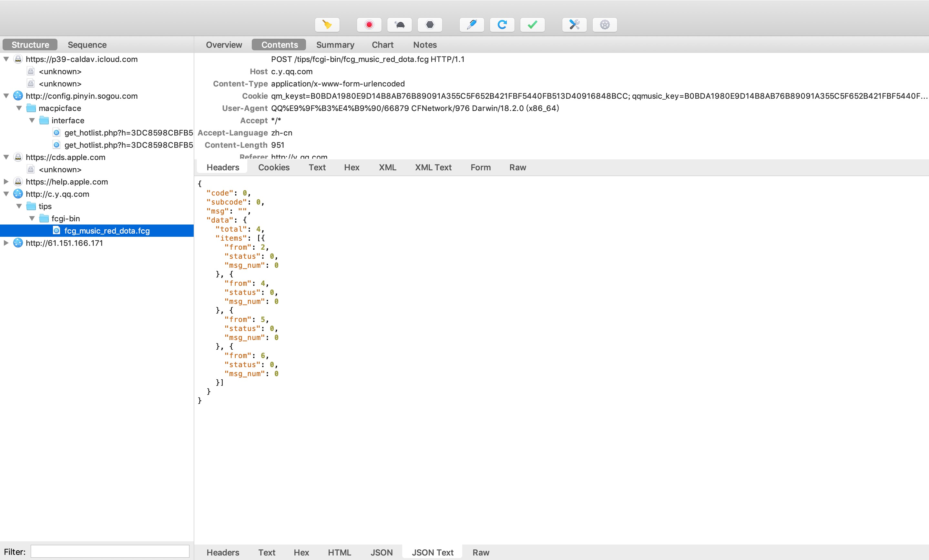Click the broom clear session icon
This screenshot has width=929, height=560.
pos(327,25)
